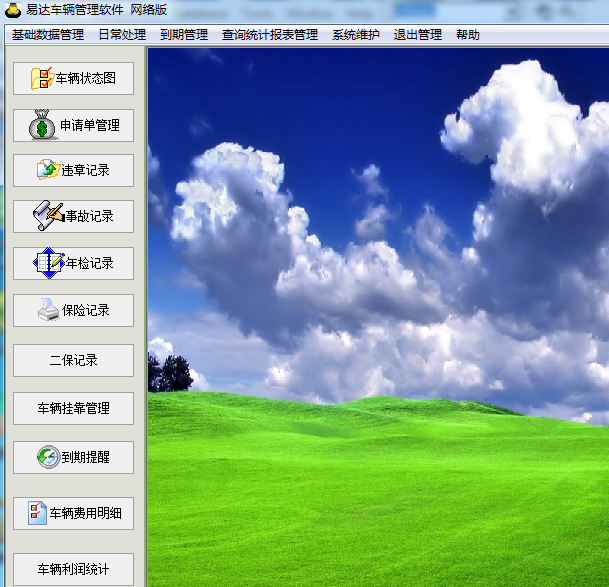Click the checklist page icon on 车辆费用明细
The width and height of the screenshot is (609, 587).
37,513
